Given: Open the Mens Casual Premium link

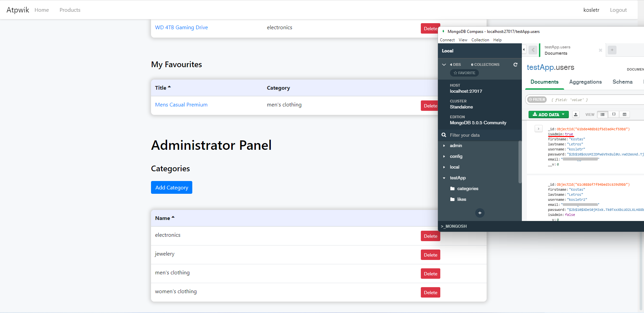Looking at the screenshot, I should (x=181, y=105).
